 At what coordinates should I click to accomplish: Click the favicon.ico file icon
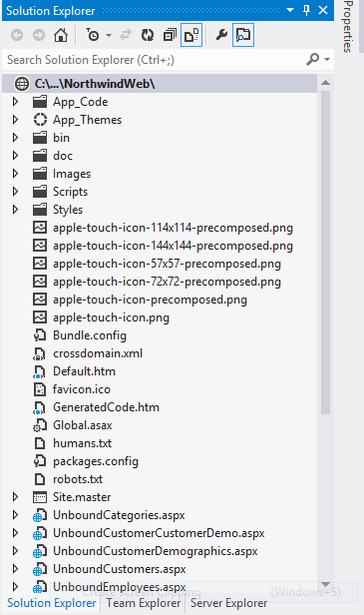40,389
